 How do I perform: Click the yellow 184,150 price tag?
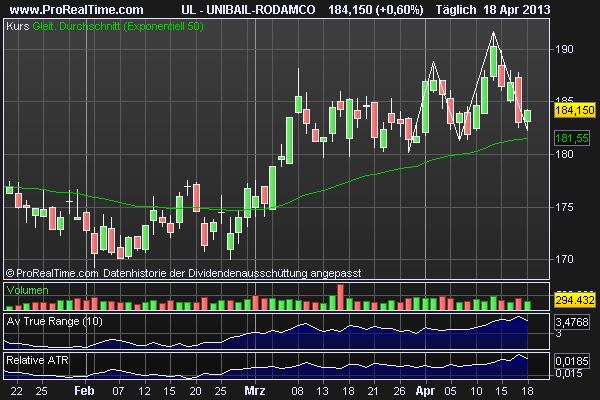[575, 111]
